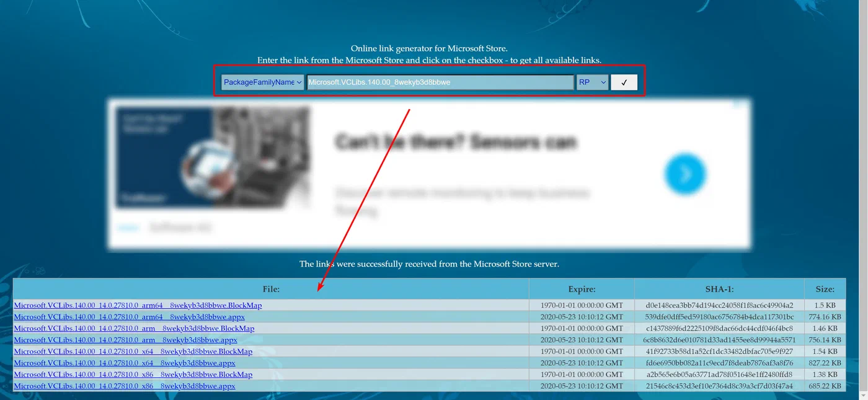Select SHA-1 hash c1437889f6d2225109f8dac66dc44cdf046f4bc8
The width and height of the screenshot is (868, 400).
point(719,328)
